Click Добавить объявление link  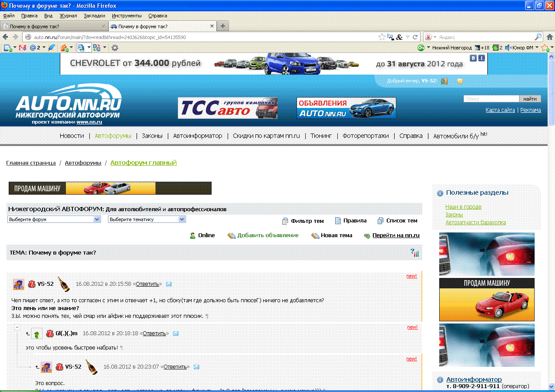click(x=268, y=235)
